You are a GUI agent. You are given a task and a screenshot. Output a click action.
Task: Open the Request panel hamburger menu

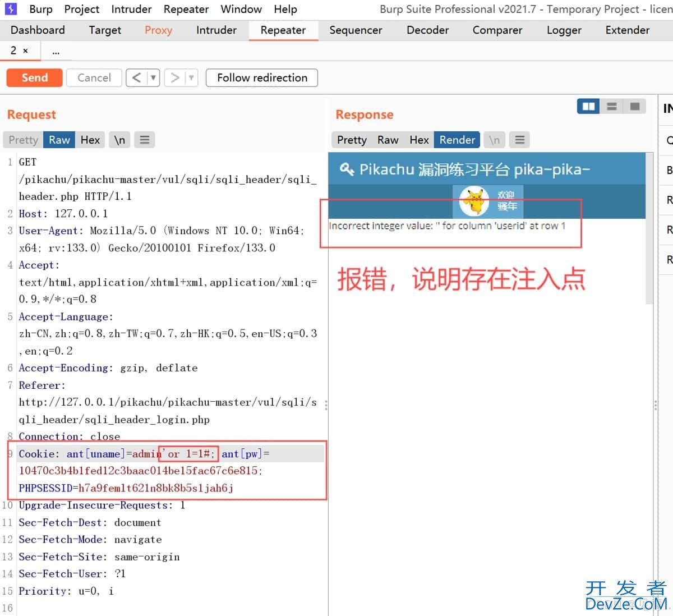tap(144, 139)
